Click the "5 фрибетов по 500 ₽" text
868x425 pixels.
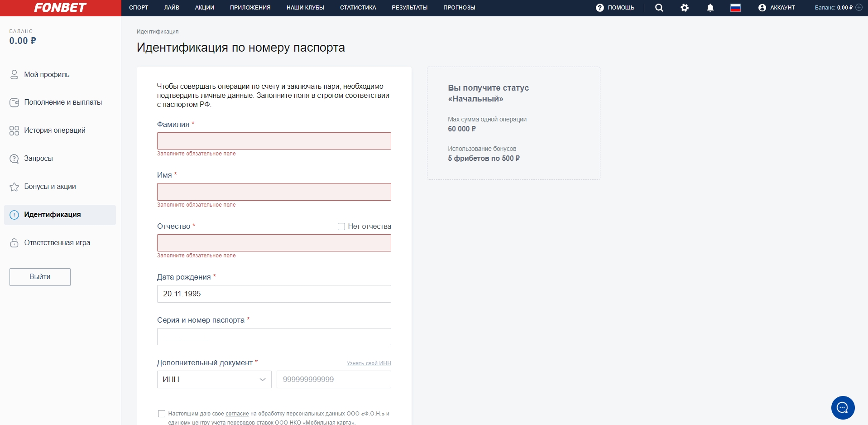(484, 159)
